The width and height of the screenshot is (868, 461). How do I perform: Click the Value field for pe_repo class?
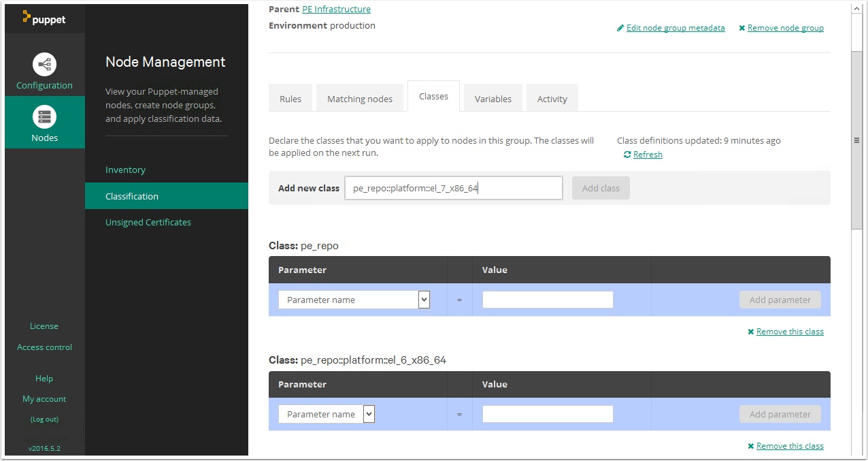pos(548,300)
